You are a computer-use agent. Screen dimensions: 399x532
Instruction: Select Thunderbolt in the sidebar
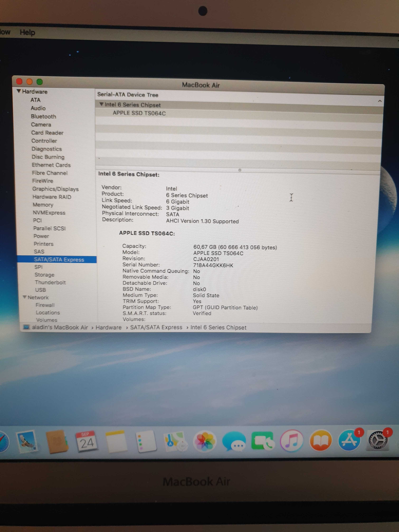click(x=50, y=282)
